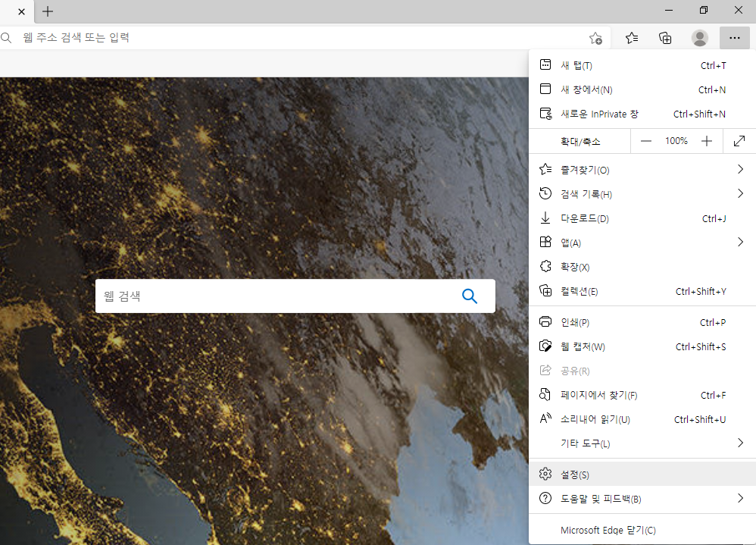
Task: Click the 확대/축소 label
Action: click(x=580, y=141)
